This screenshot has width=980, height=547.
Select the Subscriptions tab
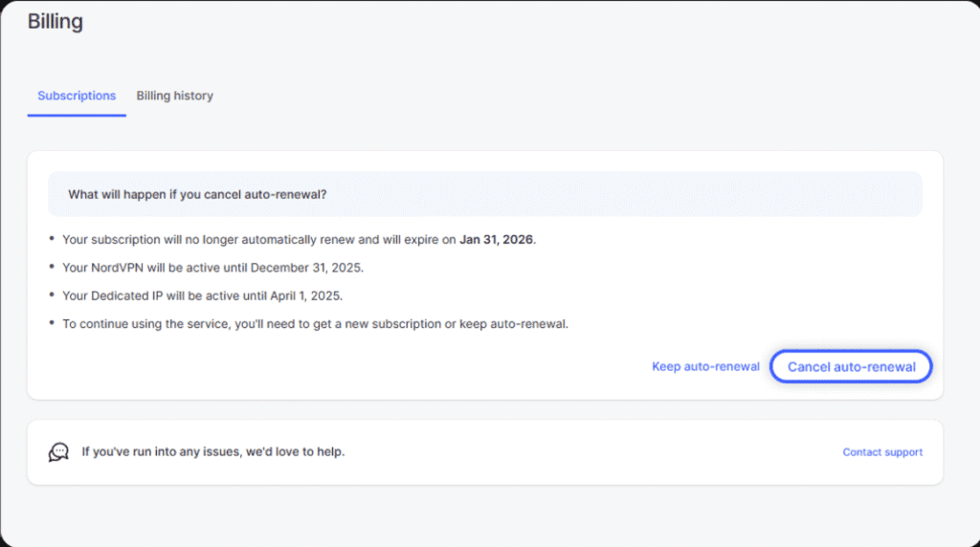coord(77,96)
